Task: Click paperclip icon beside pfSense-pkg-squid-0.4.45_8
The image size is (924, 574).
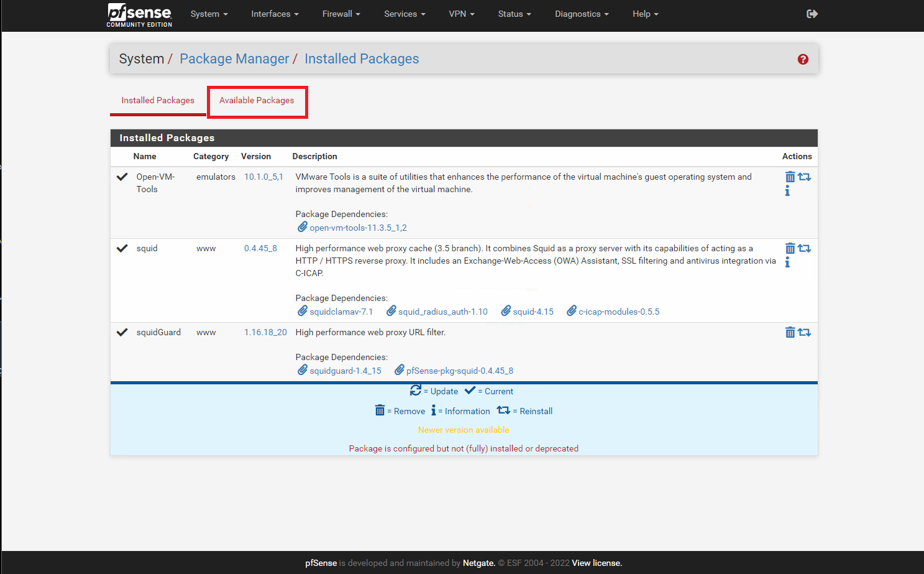Action: [x=400, y=370]
